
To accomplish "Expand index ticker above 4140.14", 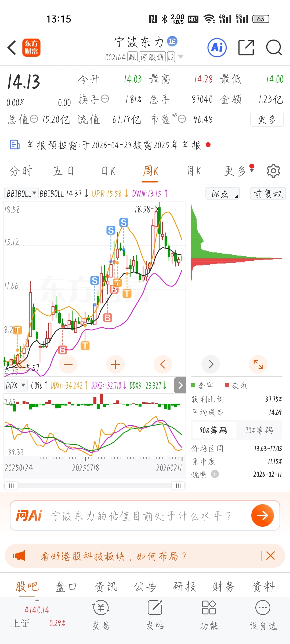I will (37, 601).
